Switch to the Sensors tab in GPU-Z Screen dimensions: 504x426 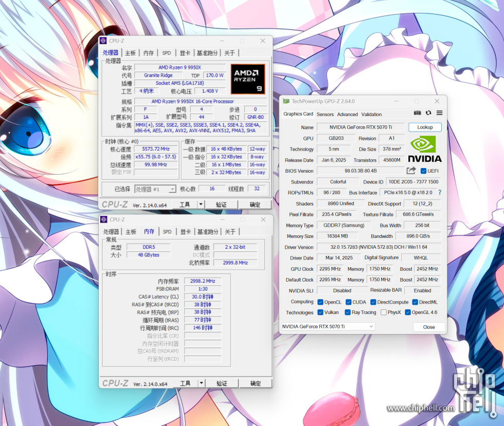325,114
